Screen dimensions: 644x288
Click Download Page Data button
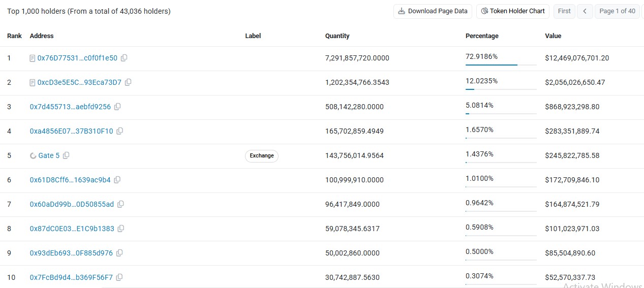click(x=433, y=11)
